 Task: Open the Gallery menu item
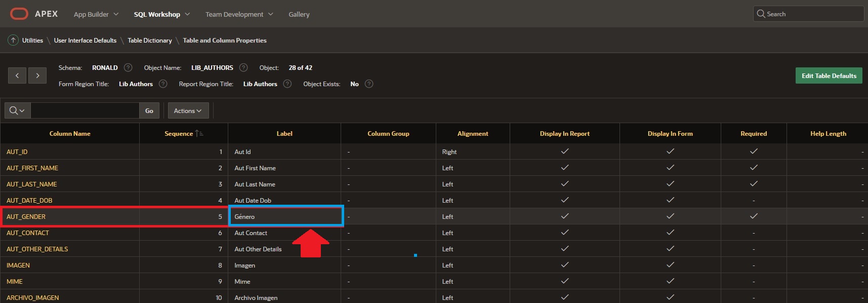pyautogui.click(x=299, y=14)
